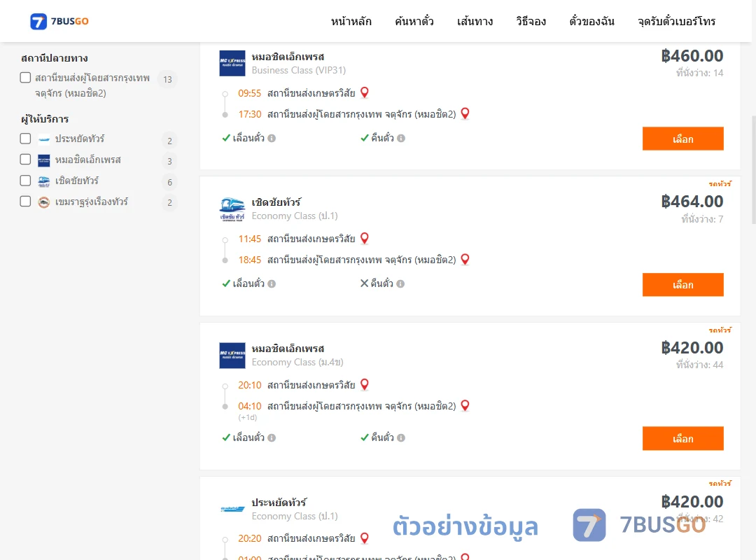Screen dimensions: 756x560
Task: Select the ฿464.00 เชิดชัยทัวร์ trip
Action: pyautogui.click(x=682, y=285)
